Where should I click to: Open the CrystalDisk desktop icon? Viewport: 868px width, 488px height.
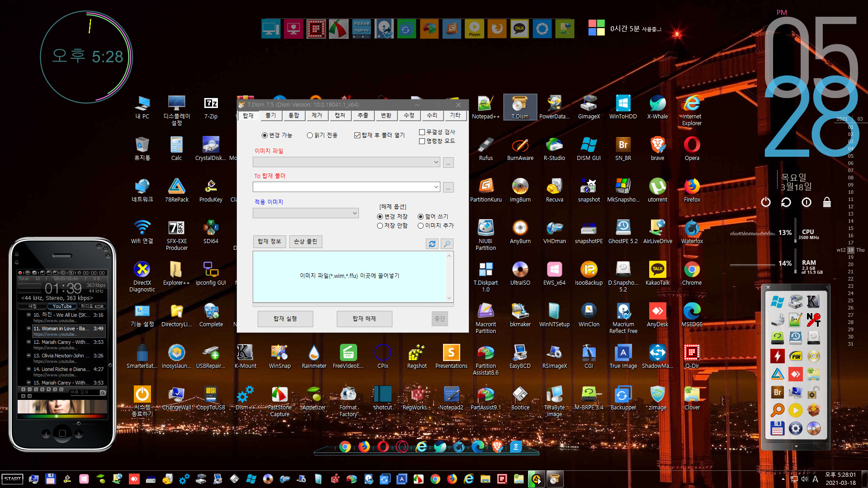[x=211, y=150]
